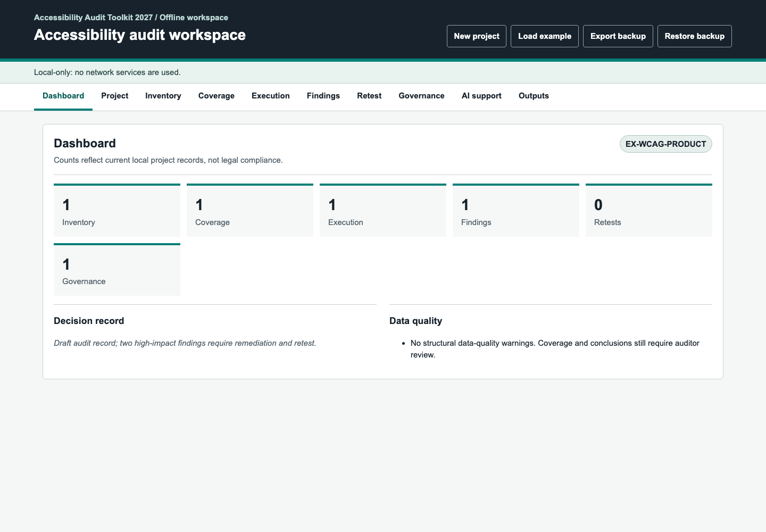Open the Project tab
766x532 pixels.
click(115, 96)
